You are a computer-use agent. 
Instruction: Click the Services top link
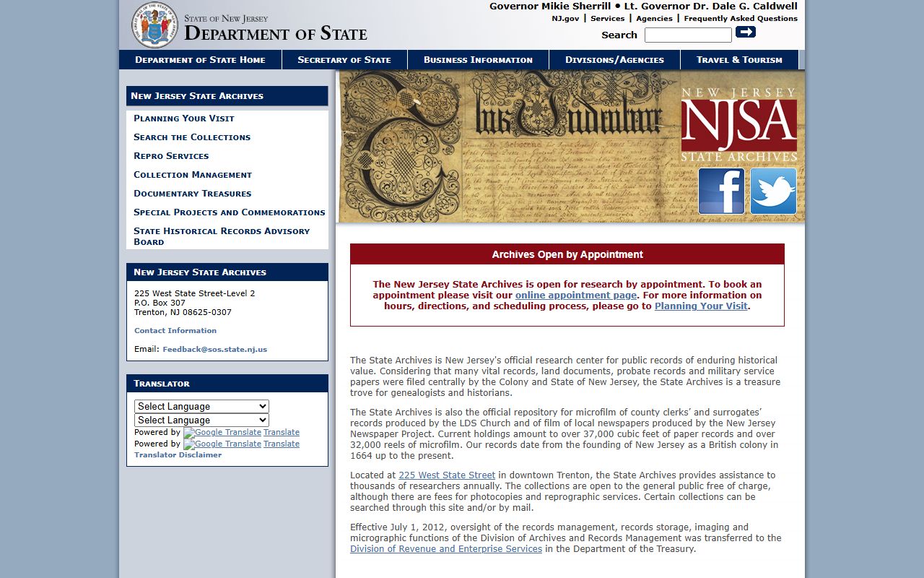click(608, 19)
